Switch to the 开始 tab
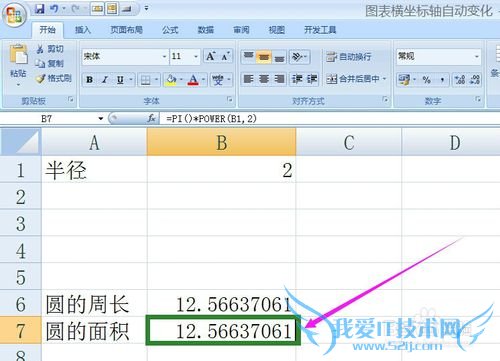The height and width of the screenshot is (361, 500). (x=47, y=30)
